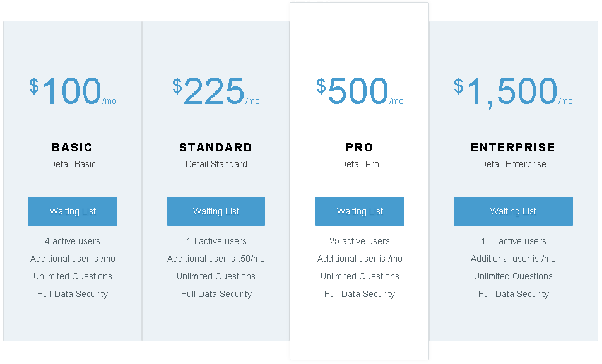The height and width of the screenshot is (364, 602).
Task: Click the Pro plan Waiting List button
Action: tap(360, 211)
